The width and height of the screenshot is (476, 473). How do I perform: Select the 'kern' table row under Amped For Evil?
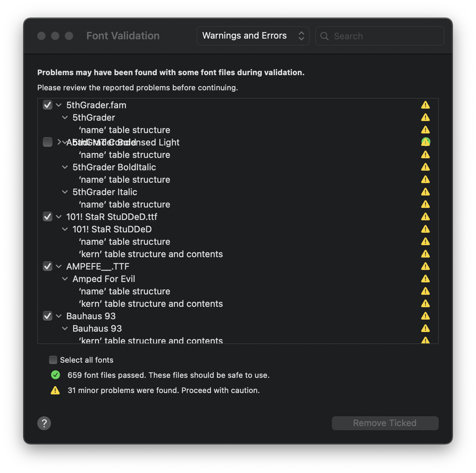[151, 304]
